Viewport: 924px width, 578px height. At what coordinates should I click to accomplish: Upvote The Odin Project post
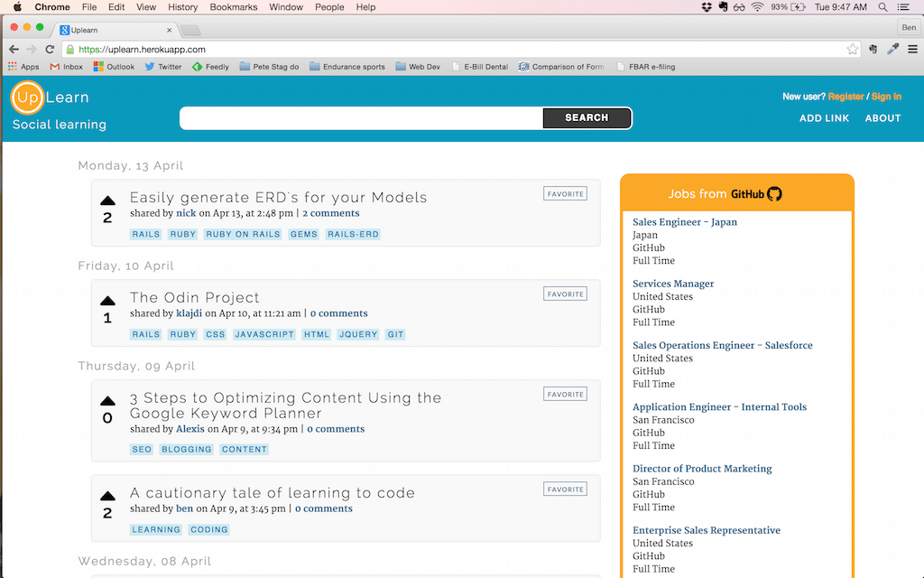107,301
